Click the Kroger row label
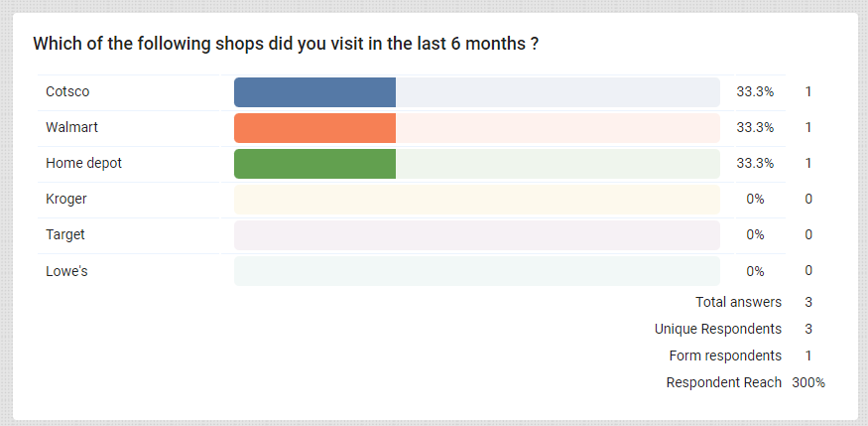 66,199
